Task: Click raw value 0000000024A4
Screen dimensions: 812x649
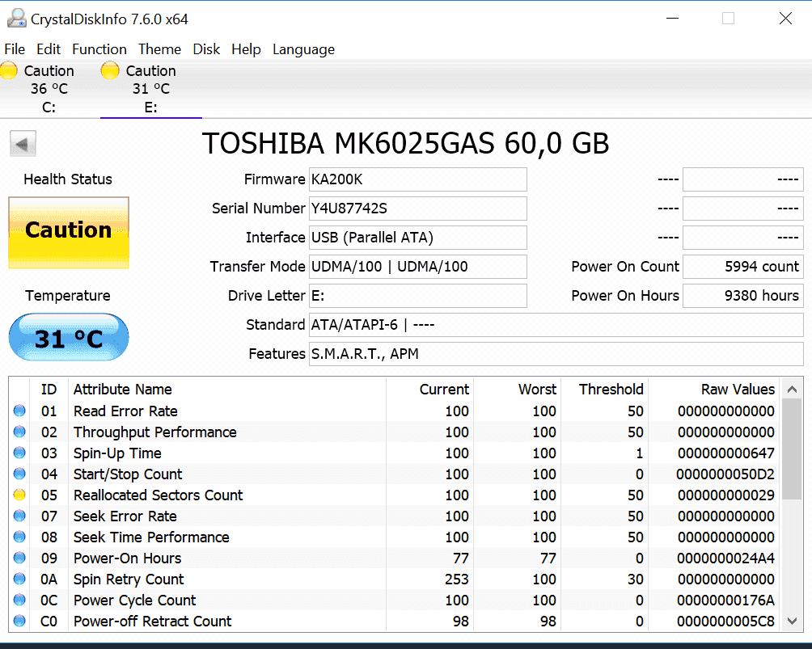Action: 726,558
